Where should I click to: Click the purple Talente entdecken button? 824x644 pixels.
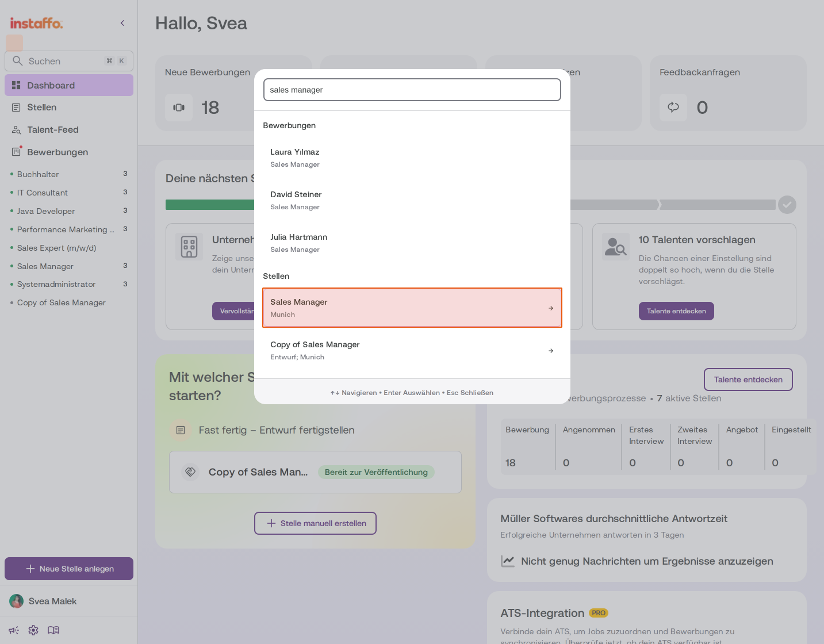(x=676, y=311)
